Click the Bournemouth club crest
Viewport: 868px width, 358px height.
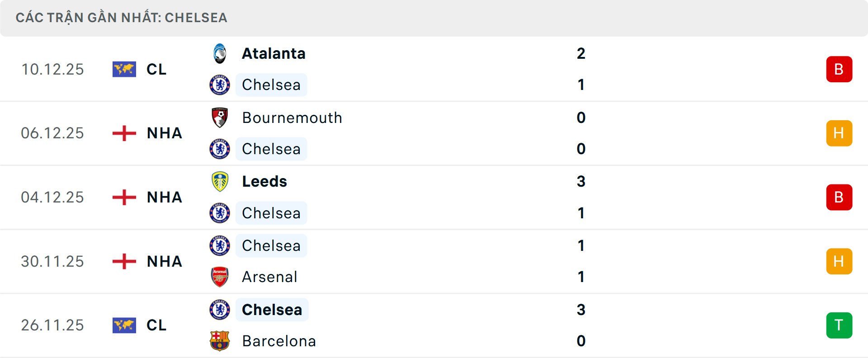click(x=220, y=118)
